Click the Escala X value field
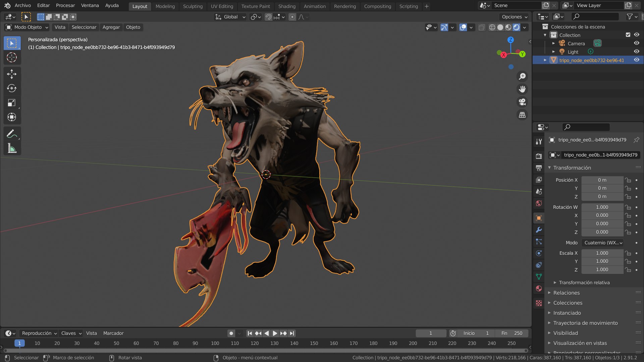This screenshot has height=362, width=644. 602,253
